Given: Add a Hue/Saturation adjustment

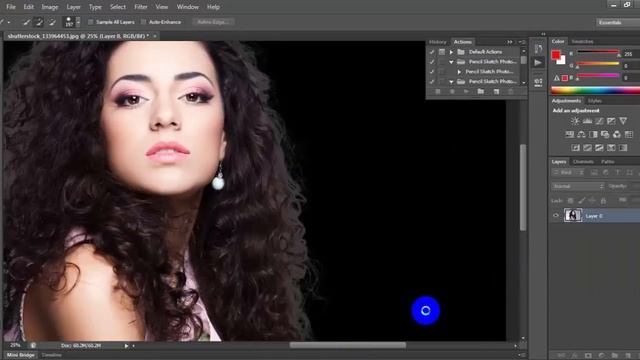Looking at the screenshot, I should [569, 134].
